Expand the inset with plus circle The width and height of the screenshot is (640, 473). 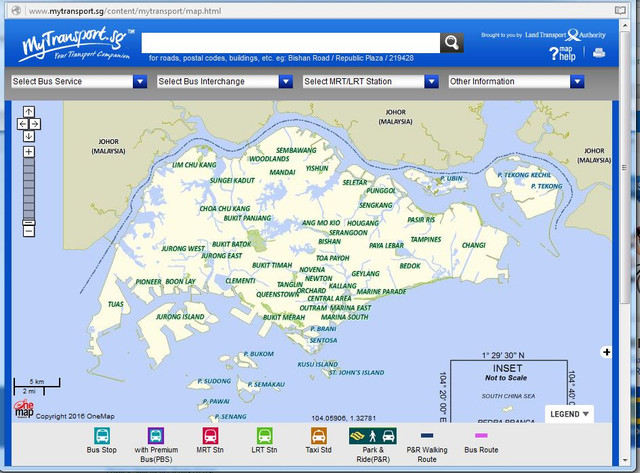(607, 352)
